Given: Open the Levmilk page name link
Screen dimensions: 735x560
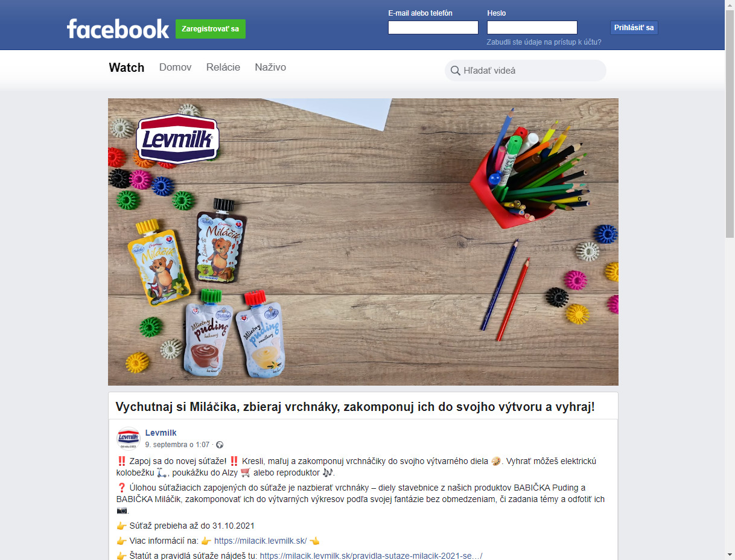Looking at the screenshot, I should point(161,433).
